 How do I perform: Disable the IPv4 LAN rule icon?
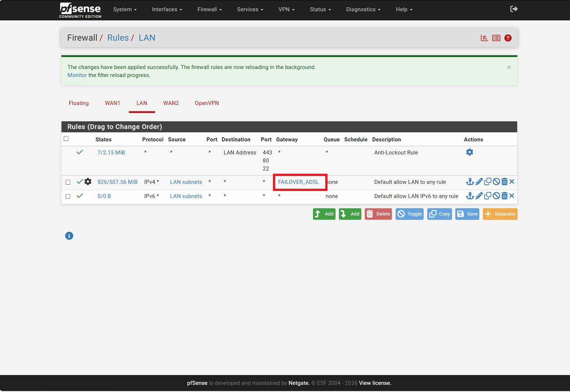point(496,182)
